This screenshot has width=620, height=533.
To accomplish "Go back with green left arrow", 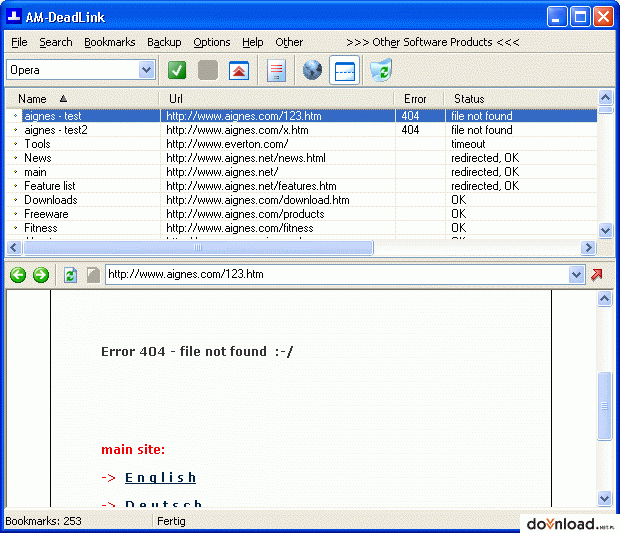I will tap(18, 274).
